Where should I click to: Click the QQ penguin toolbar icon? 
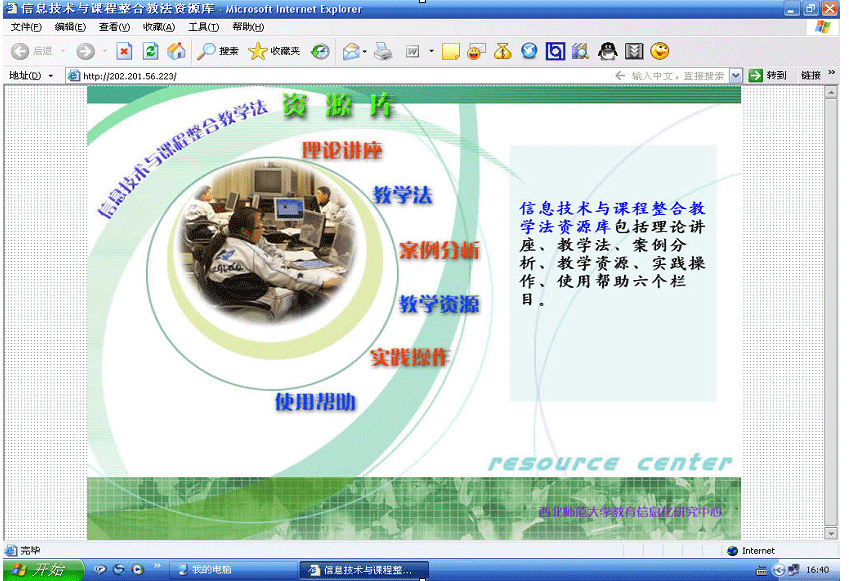pyautogui.click(x=608, y=51)
